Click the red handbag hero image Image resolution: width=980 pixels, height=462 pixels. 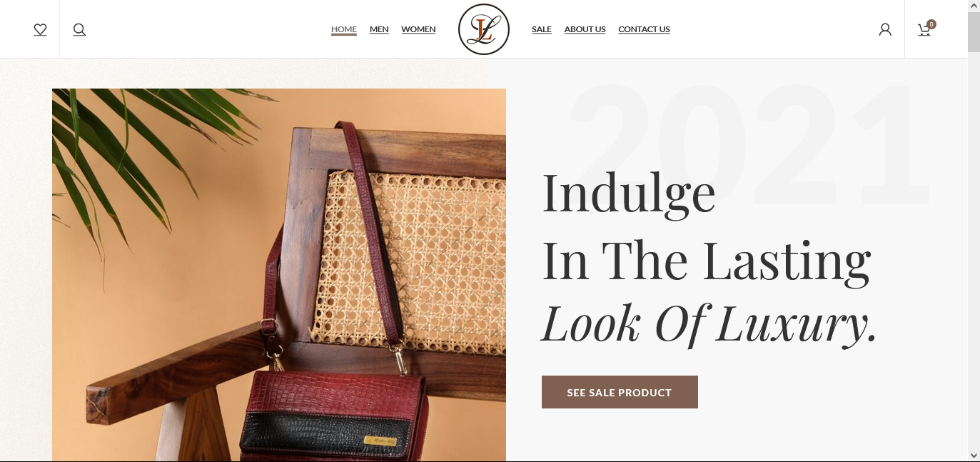point(279,275)
